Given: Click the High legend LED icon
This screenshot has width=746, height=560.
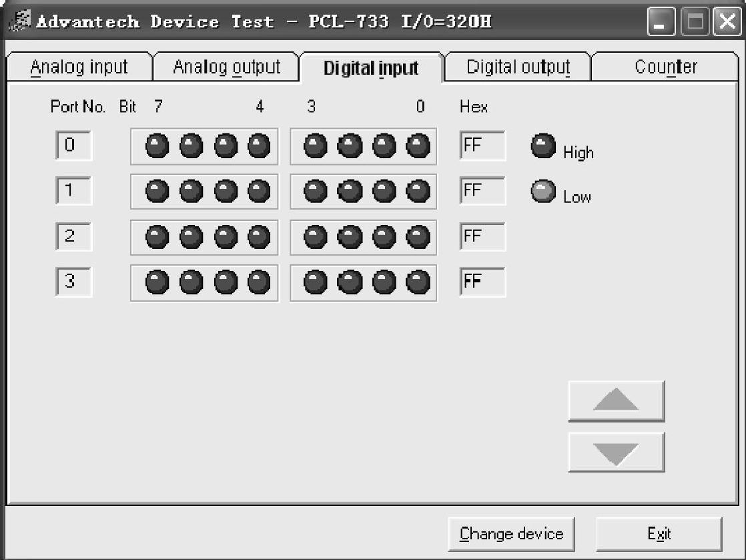Looking at the screenshot, I should click(x=543, y=146).
